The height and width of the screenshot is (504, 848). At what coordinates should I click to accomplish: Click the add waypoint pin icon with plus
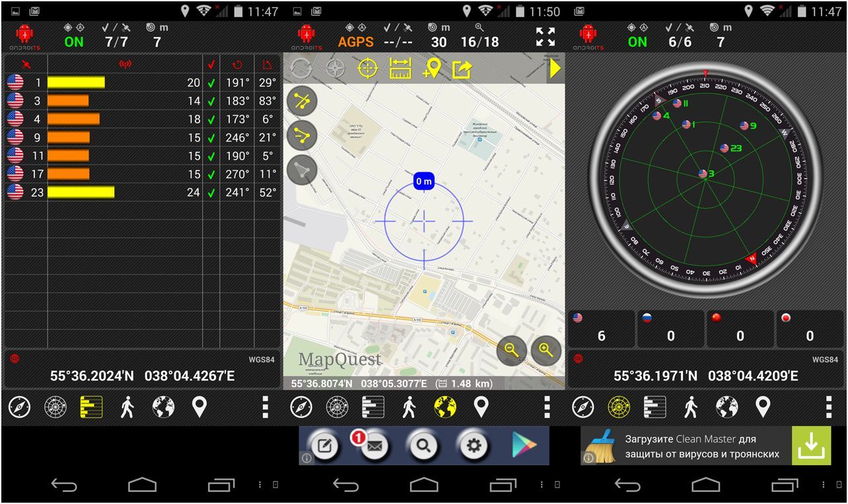click(431, 69)
